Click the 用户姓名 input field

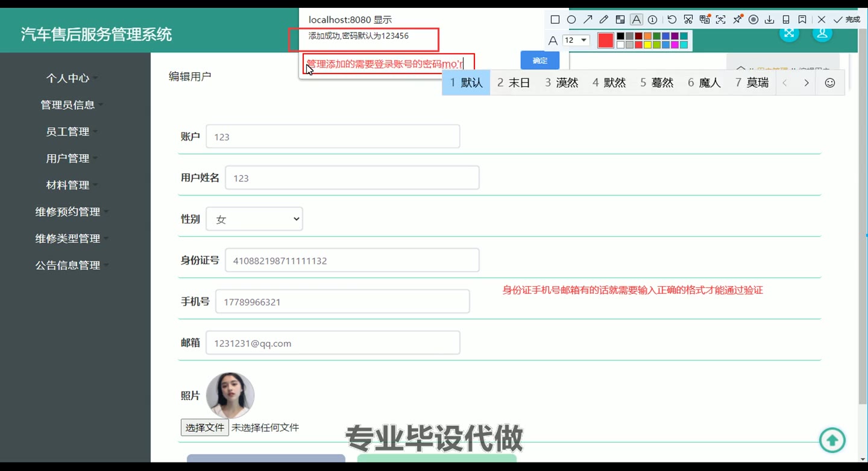[x=352, y=178]
